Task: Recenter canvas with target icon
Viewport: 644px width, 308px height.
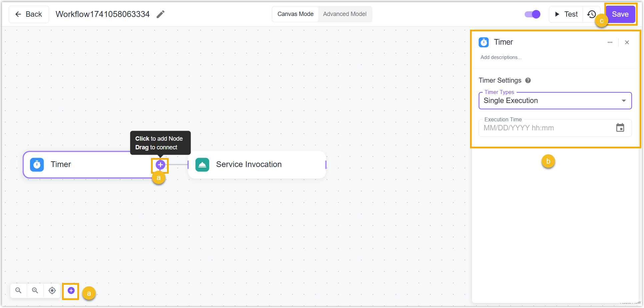Action: click(x=52, y=291)
